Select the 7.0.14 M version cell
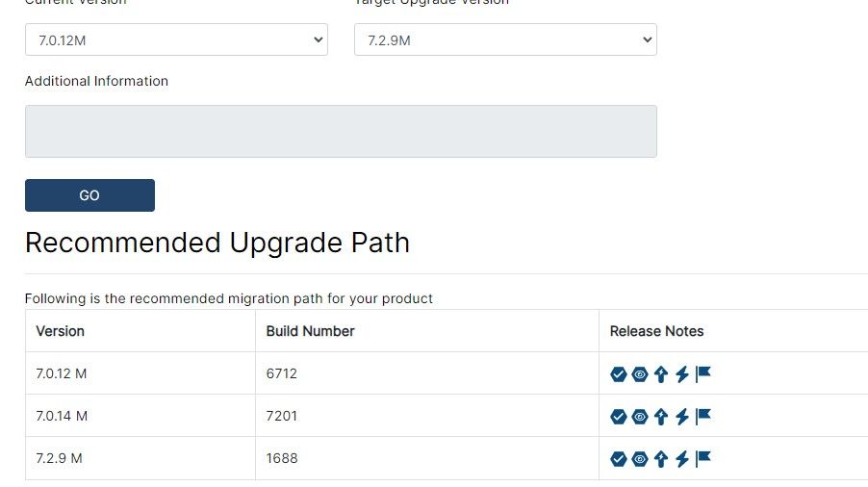 (62, 416)
